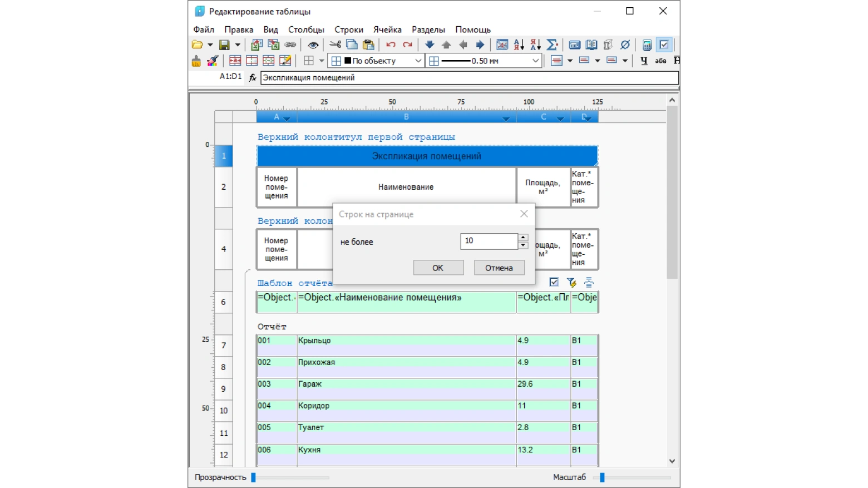This screenshot has height=488, width=868.
Task: Select row header 7
Action: coord(224,346)
